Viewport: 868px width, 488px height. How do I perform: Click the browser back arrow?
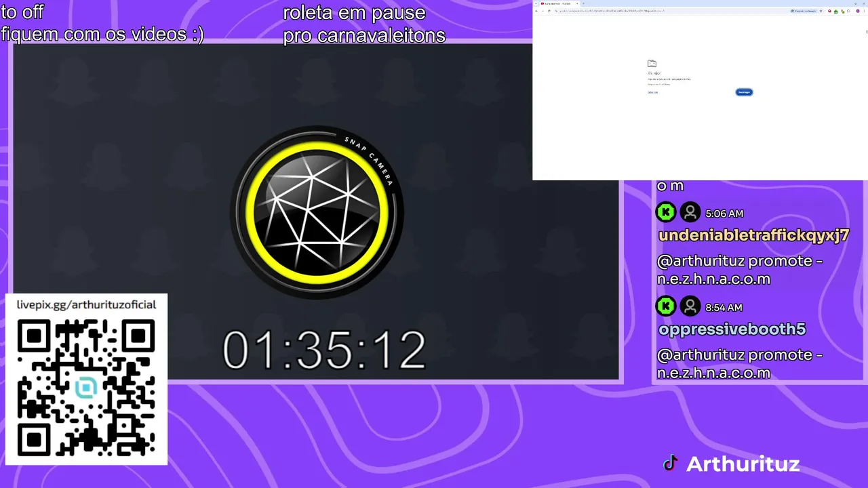536,11
